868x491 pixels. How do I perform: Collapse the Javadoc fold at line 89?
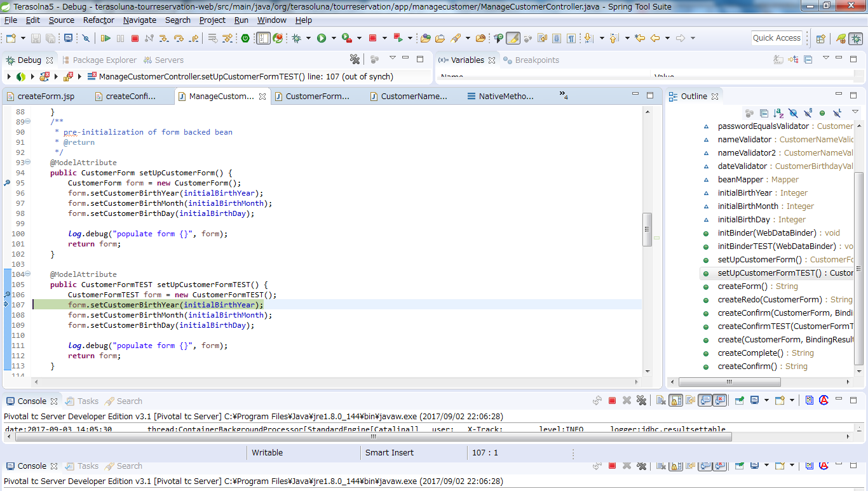[28, 122]
